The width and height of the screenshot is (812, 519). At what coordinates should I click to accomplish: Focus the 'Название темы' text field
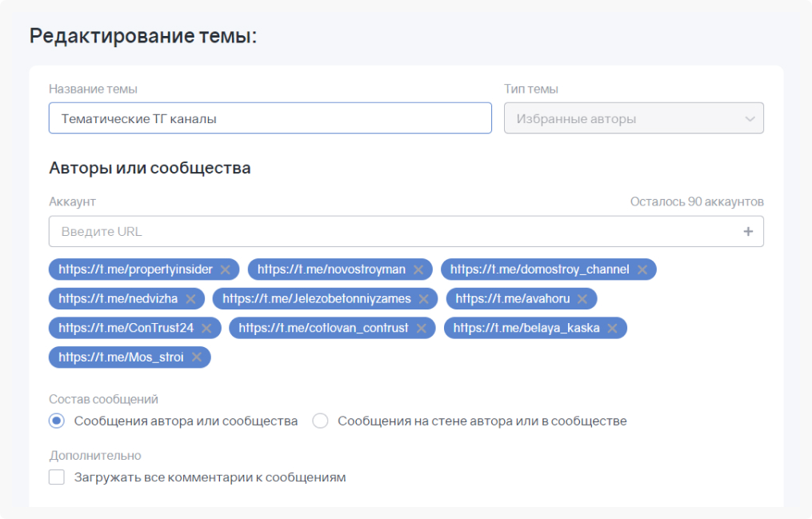coord(270,118)
